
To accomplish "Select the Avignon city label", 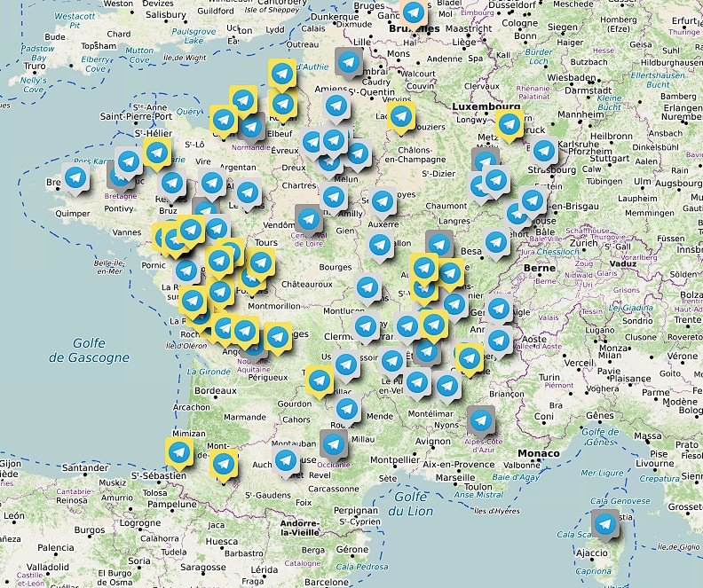I will [x=432, y=441].
